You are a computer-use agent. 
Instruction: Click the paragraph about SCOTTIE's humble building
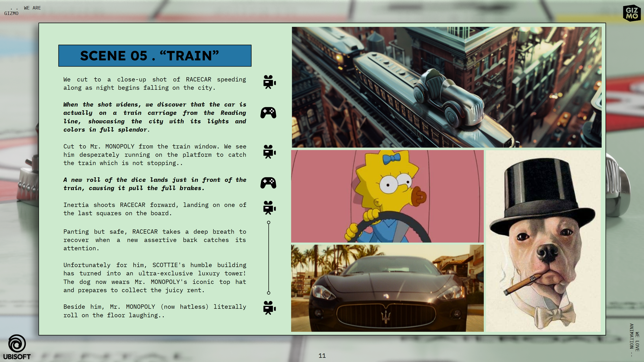click(x=155, y=277)
